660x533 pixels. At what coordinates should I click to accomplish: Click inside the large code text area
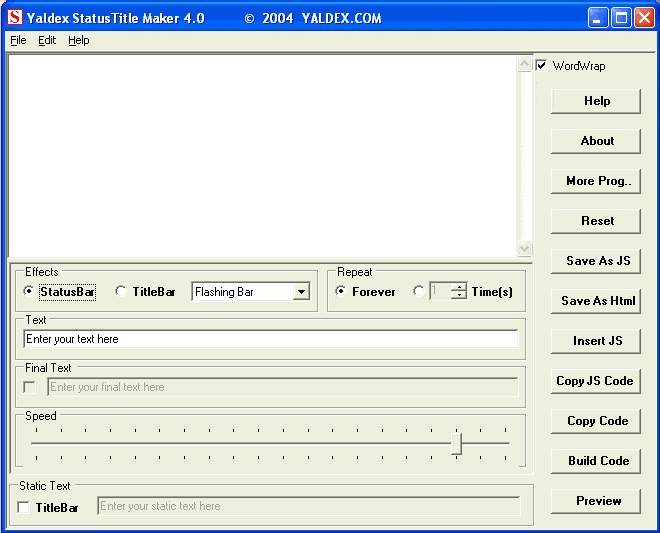pyautogui.click(x=263, y=156)
